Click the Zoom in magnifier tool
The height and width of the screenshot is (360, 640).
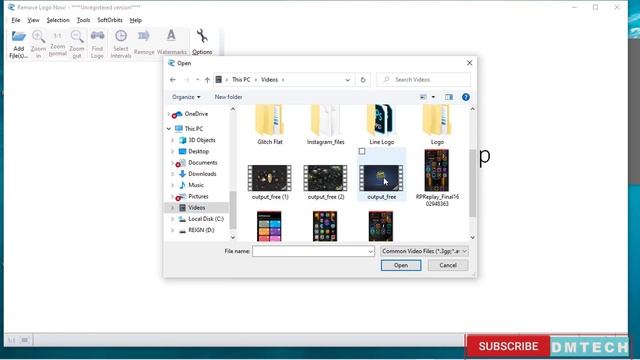click(x=38, y=44)
